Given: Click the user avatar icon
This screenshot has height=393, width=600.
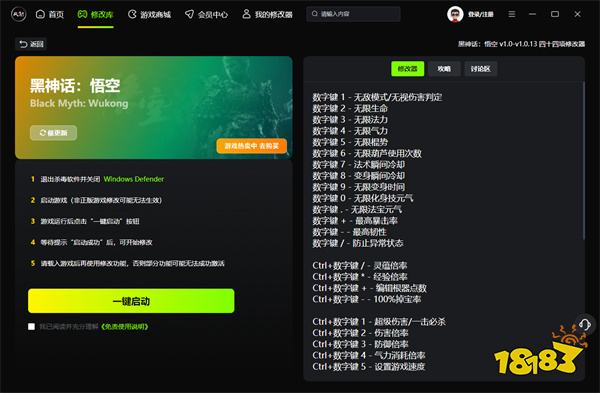Looking at the screenshot, I should pos(455,15).
